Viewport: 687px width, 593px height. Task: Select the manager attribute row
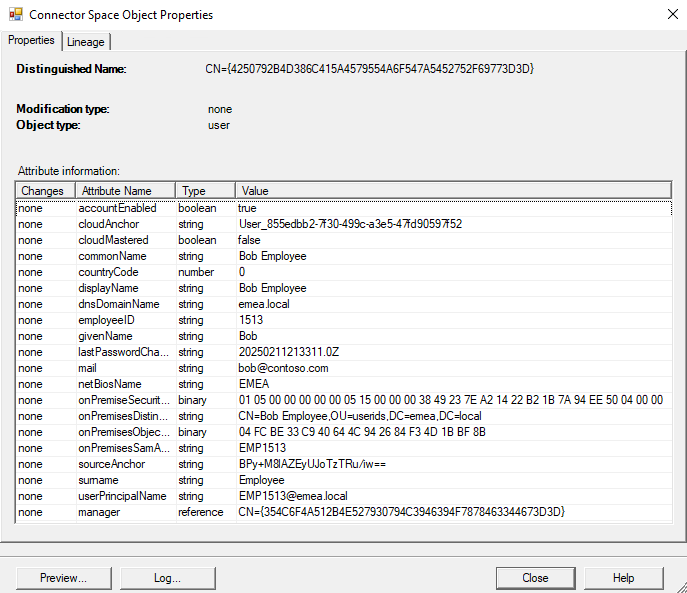click(344, 512)
